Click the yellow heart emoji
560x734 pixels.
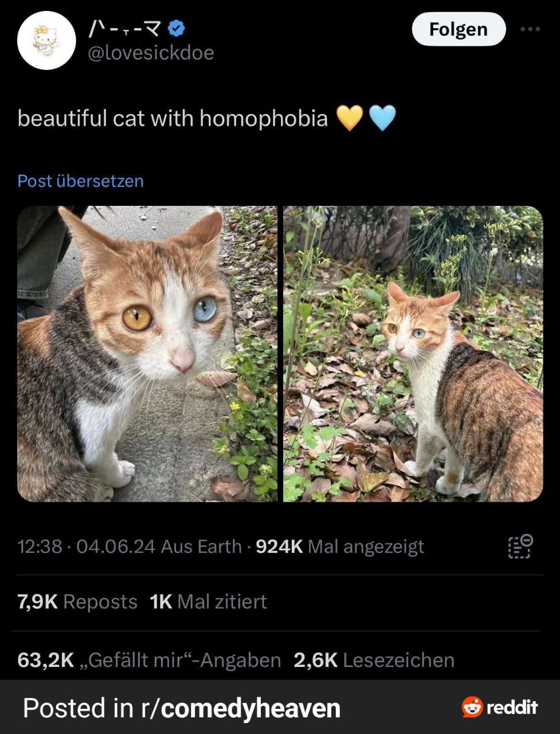(350, 118)
